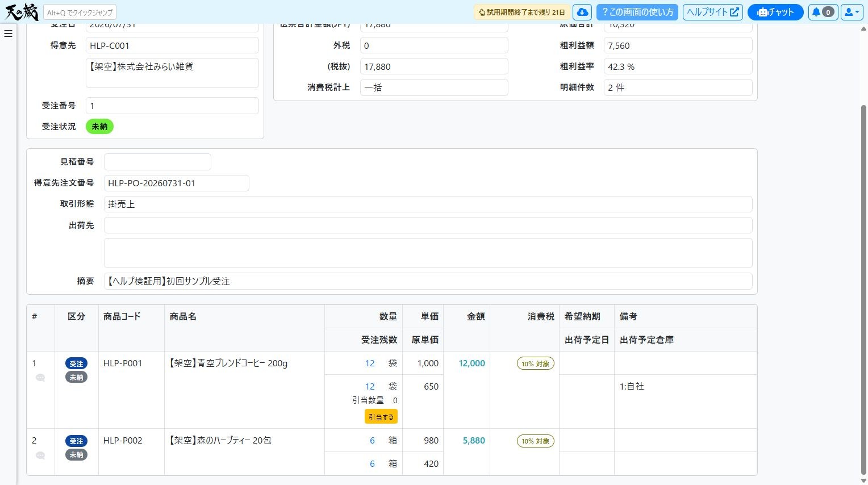Click 受注残数 12 link for HLP-P001

point(370,386)
